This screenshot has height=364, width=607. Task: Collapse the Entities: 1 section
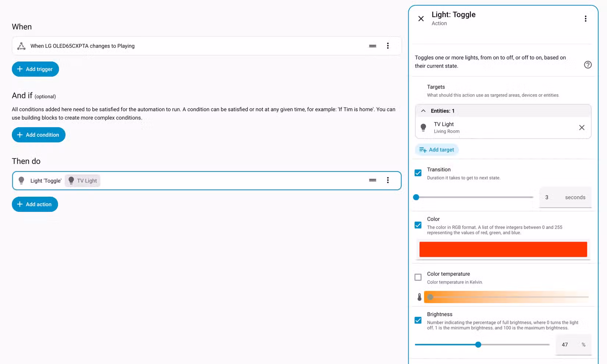pyautogui.click(x=423, y=110)
